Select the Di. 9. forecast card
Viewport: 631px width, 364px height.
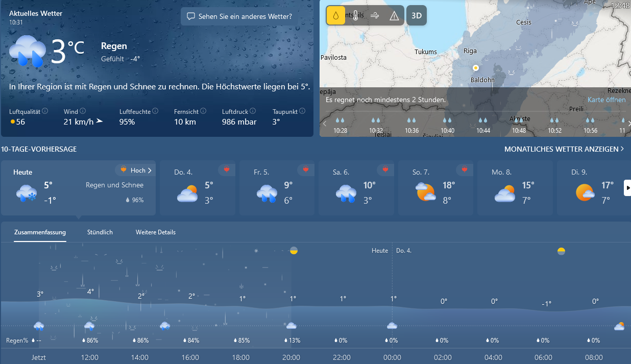click(594, 188)
